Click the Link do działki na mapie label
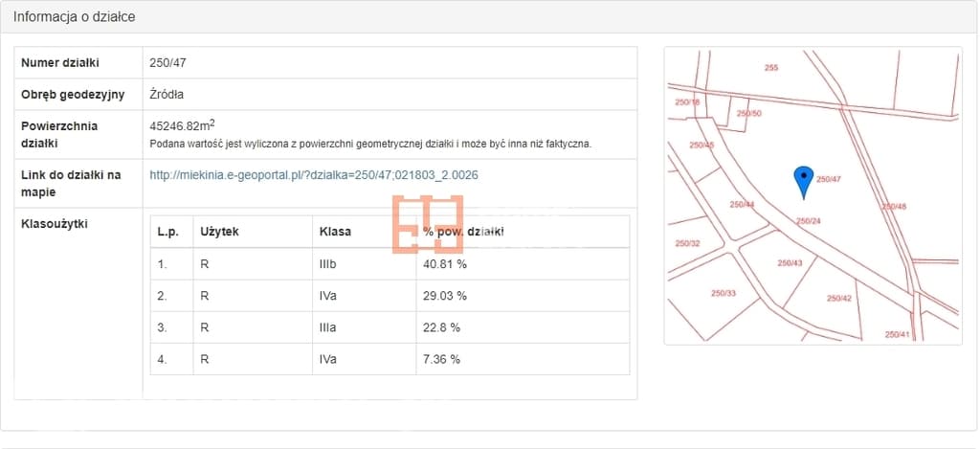 point(71,184)
